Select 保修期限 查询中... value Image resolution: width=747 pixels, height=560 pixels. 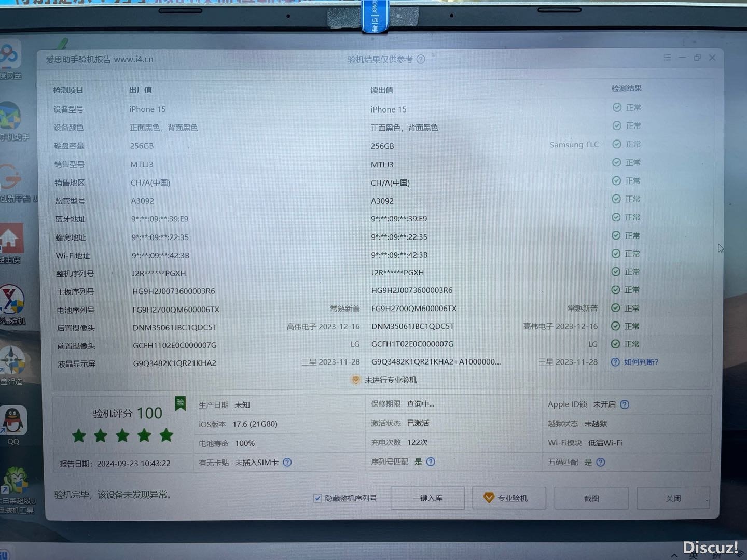coord(421,403)
